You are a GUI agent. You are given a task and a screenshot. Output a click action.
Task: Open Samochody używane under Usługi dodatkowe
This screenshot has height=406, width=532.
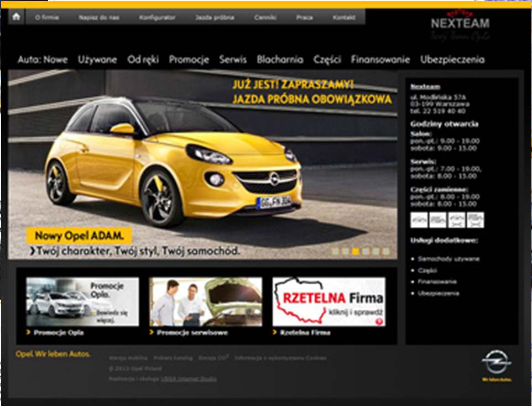[x=448, y=259]
